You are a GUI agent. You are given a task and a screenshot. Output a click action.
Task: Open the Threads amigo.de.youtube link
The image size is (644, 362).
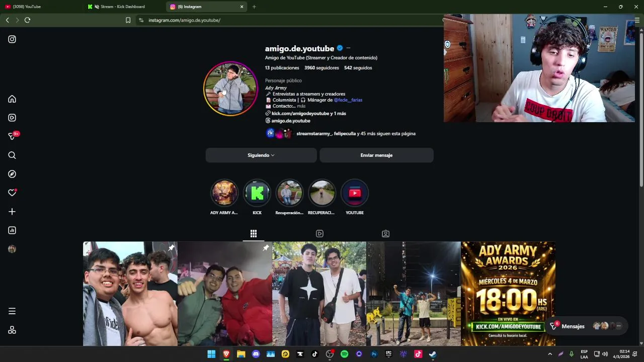291,121
